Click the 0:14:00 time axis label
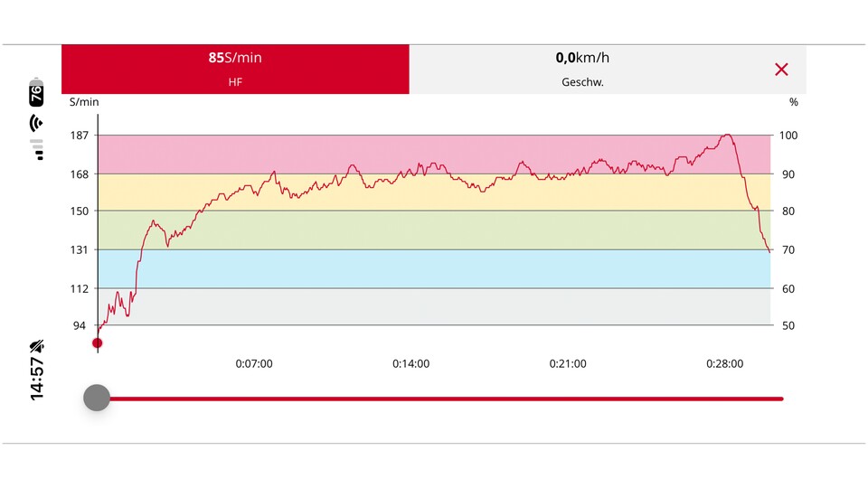Screen dimensions: 868x488 pyautogui.click(x=410, y=364)
